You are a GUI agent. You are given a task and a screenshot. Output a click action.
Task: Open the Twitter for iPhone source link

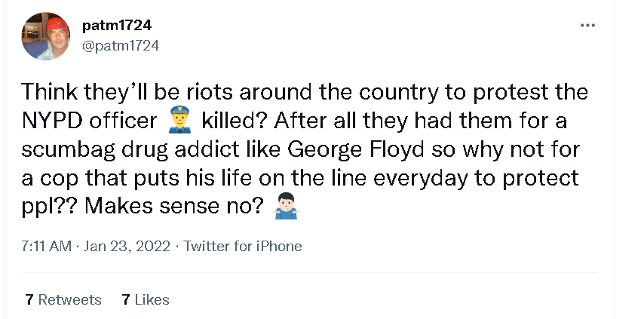point(242,246)
